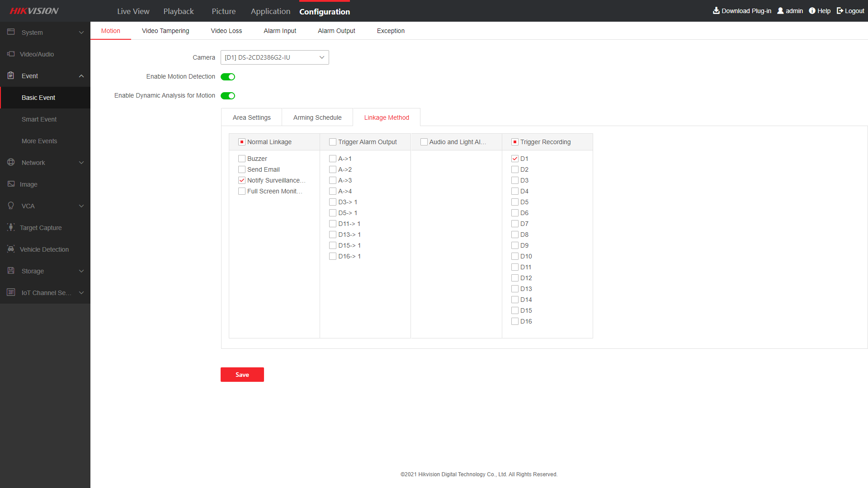
Task: Click the Download Plug-in icon
Action: tap(716, 10)
